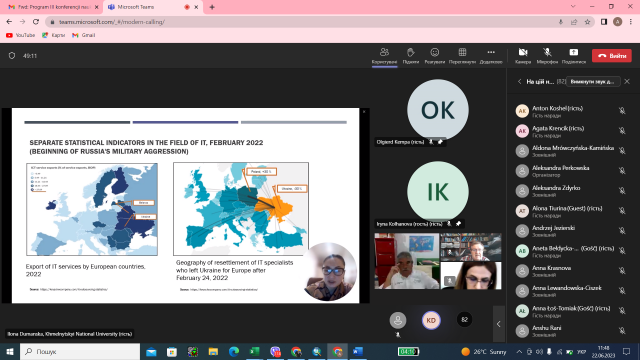
Task: Switch to the Gmail Fwd: Program tab
Action: [53, 7]
